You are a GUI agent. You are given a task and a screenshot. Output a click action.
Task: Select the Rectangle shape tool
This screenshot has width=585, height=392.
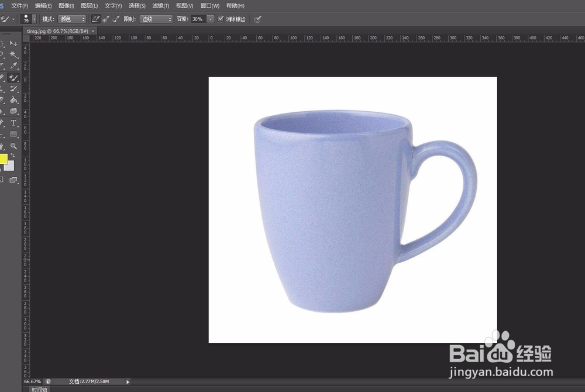pyautogui.click(x=13, y=134)
